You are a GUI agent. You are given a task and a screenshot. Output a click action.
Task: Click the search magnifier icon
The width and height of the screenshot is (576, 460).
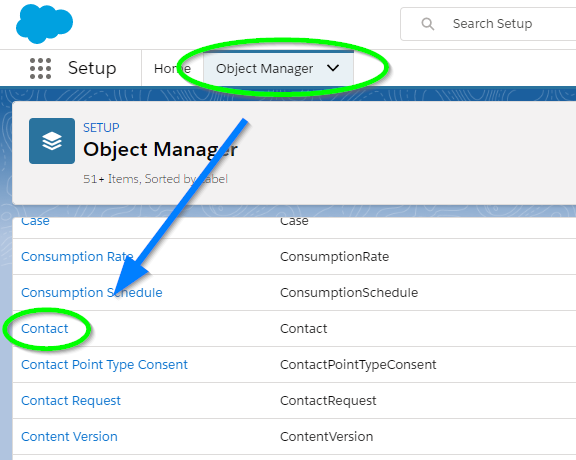tap(428, 24)
